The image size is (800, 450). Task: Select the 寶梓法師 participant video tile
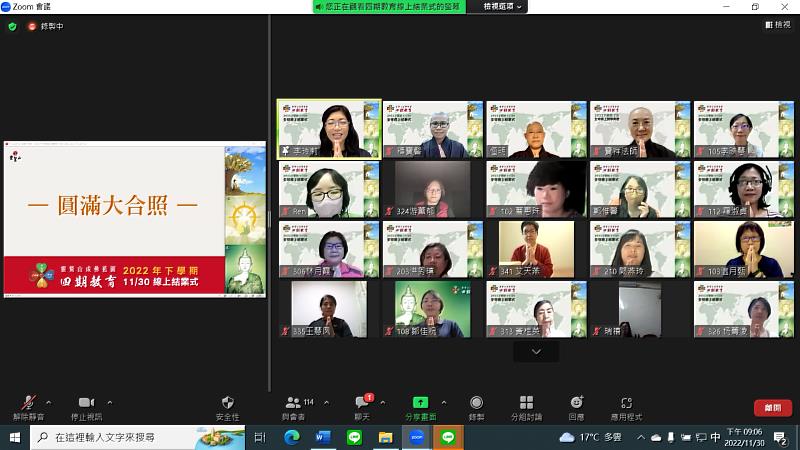(x=640, y=129)
